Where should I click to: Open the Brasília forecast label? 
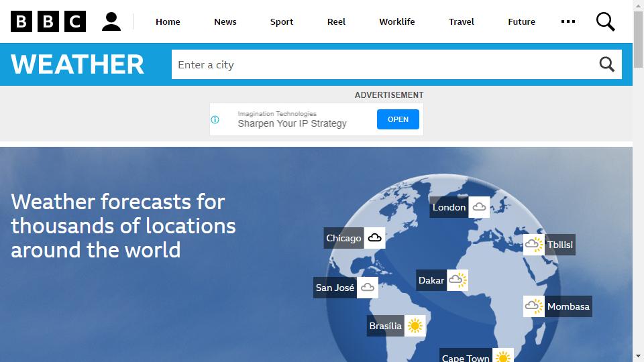click(386, 326)
